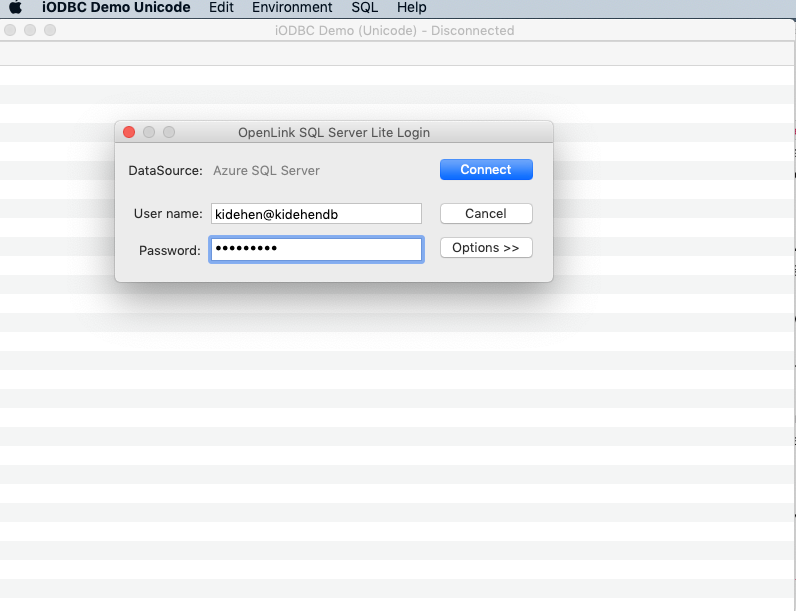Close the OpenLink SQL Server Lite Login dialog

(x=129, y=132)
